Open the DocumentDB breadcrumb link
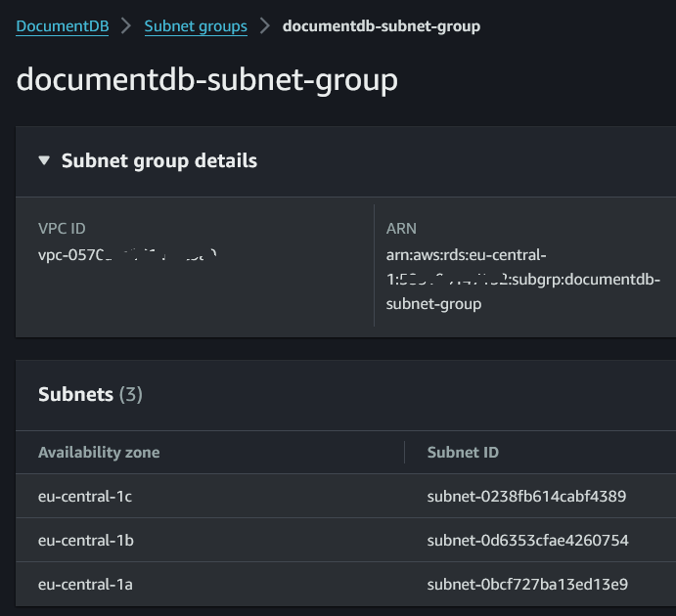This screenshot has height=616, width=676. point(62,26)
